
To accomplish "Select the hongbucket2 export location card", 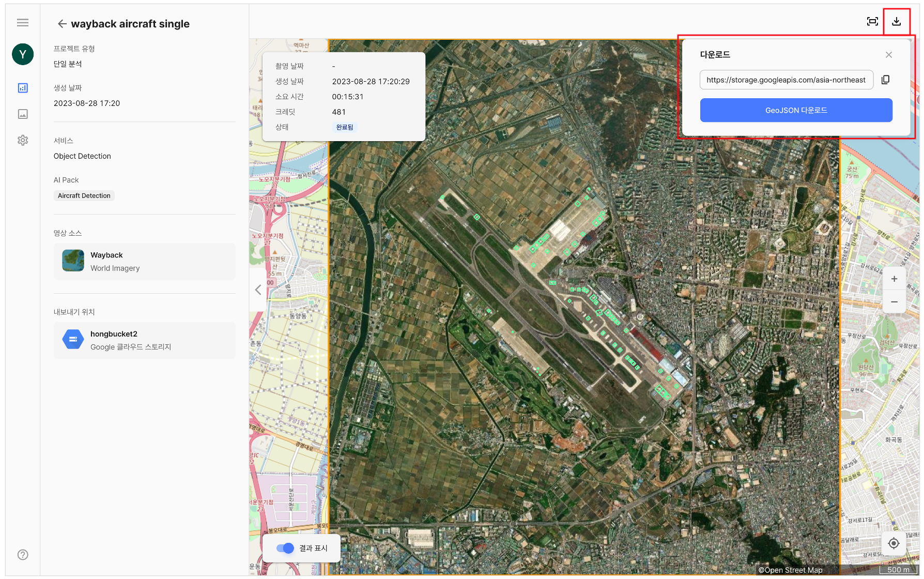I will [x=145, y=340].
